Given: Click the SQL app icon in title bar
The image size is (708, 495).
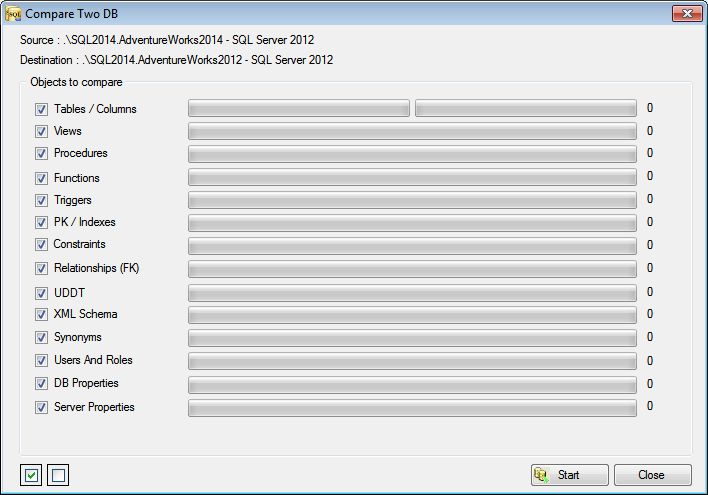Looking at the screenshot, I should tap(13, 14).
